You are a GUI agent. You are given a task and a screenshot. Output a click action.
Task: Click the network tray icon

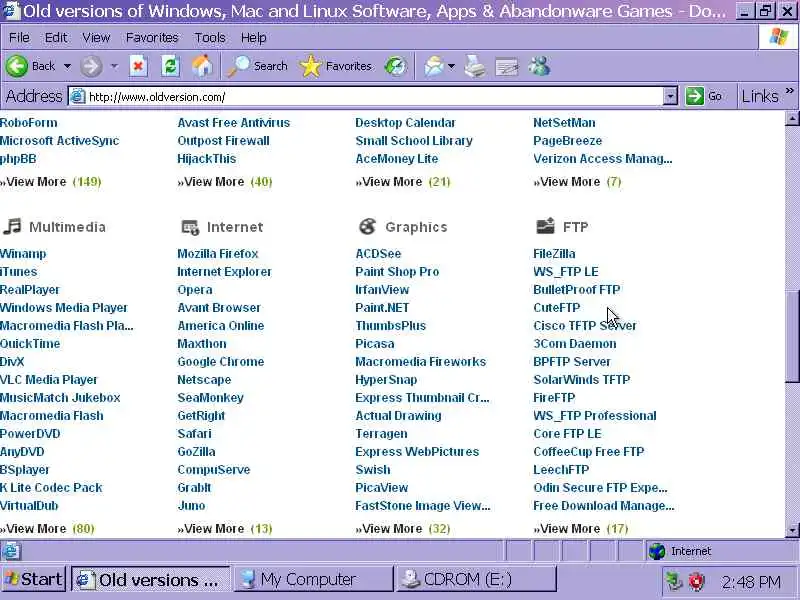pos(674,581)
